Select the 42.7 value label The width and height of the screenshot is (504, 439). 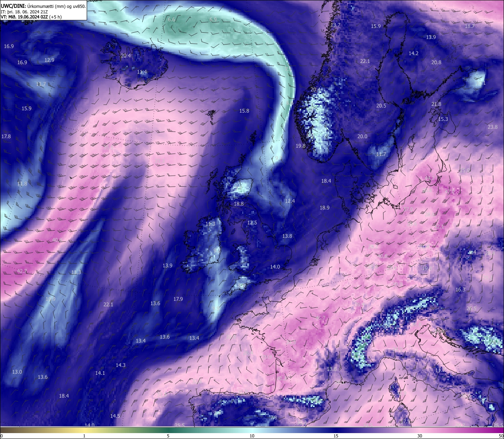click(x=22, y=271)
